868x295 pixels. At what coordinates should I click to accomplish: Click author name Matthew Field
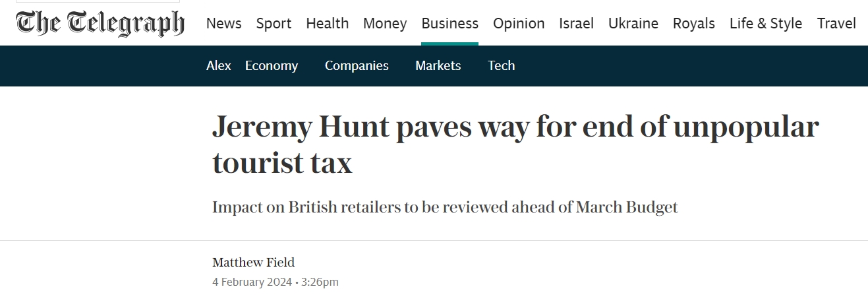coord(253,263)
